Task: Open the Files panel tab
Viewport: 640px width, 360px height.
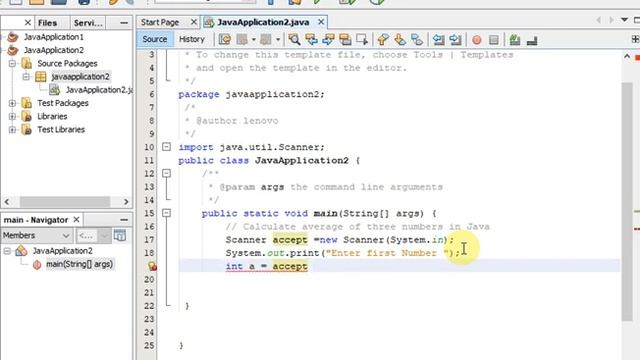Action: pos(47,23)
